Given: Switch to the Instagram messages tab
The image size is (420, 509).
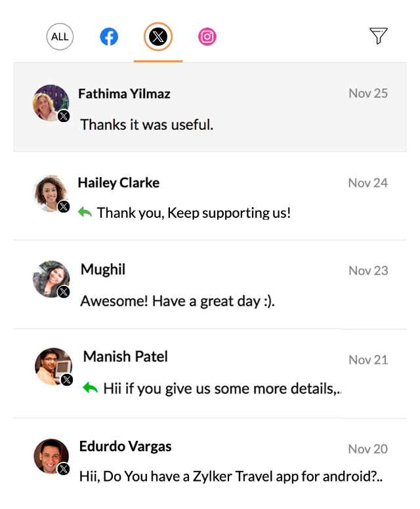Looking at the screenshot, I should (207, 37).
